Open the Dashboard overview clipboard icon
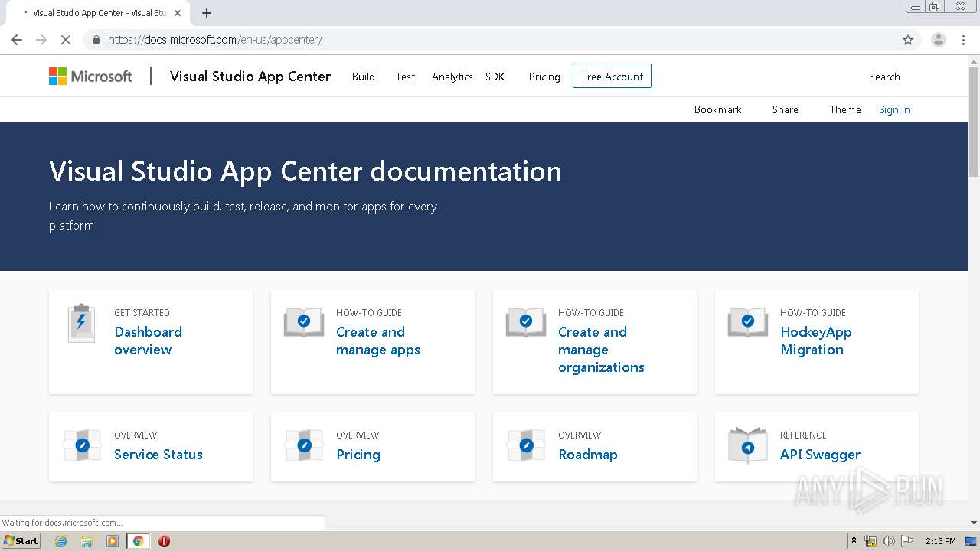Image resolution: width=980 pixels, height=551 pixels. click(x=81, y=323)
